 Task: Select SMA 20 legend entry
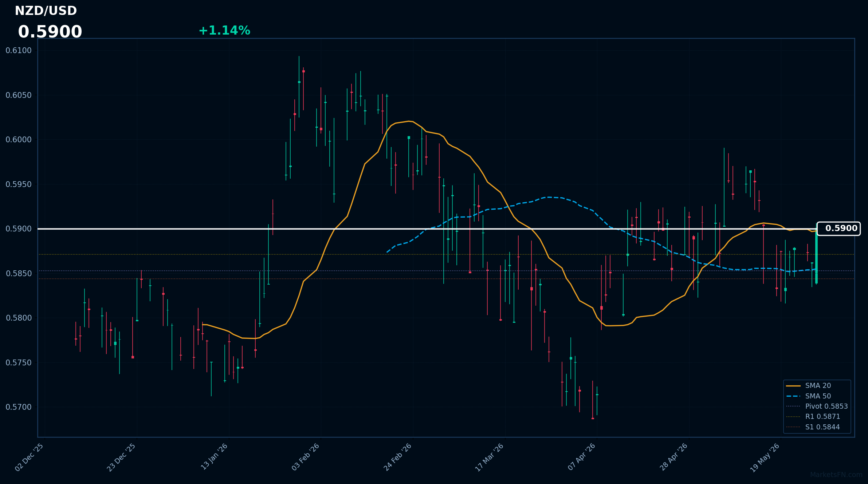[818, 386]
